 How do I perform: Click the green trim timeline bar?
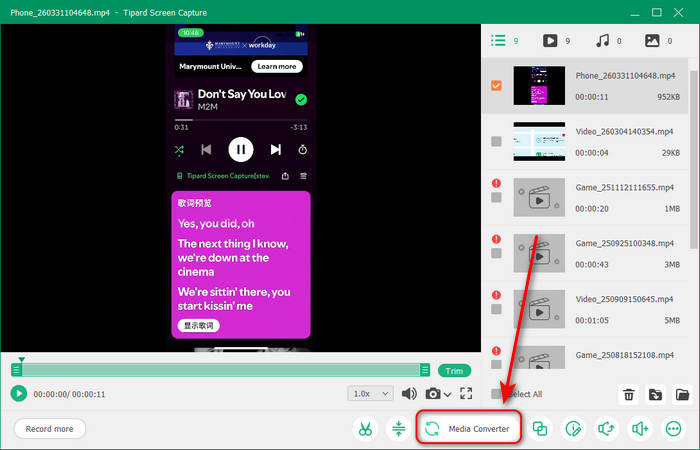pyautogui.click(x=221, y=370)
